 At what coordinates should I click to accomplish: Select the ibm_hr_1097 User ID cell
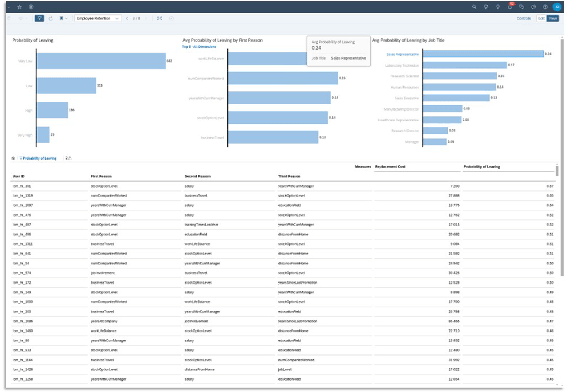click(x=23, y=205)
